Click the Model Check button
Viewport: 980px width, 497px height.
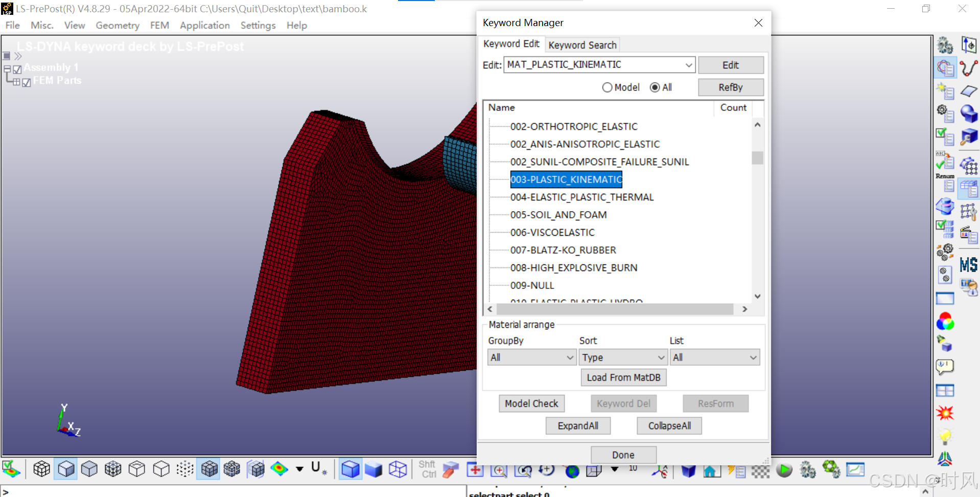(x=531, y=403)
